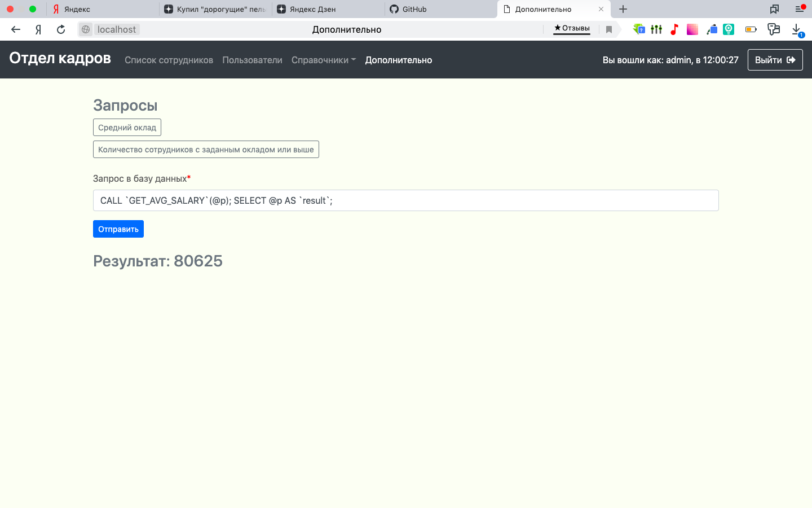812x508 pixels.
Task: Open Дополнительно in navbar
Action: [399, 60]
